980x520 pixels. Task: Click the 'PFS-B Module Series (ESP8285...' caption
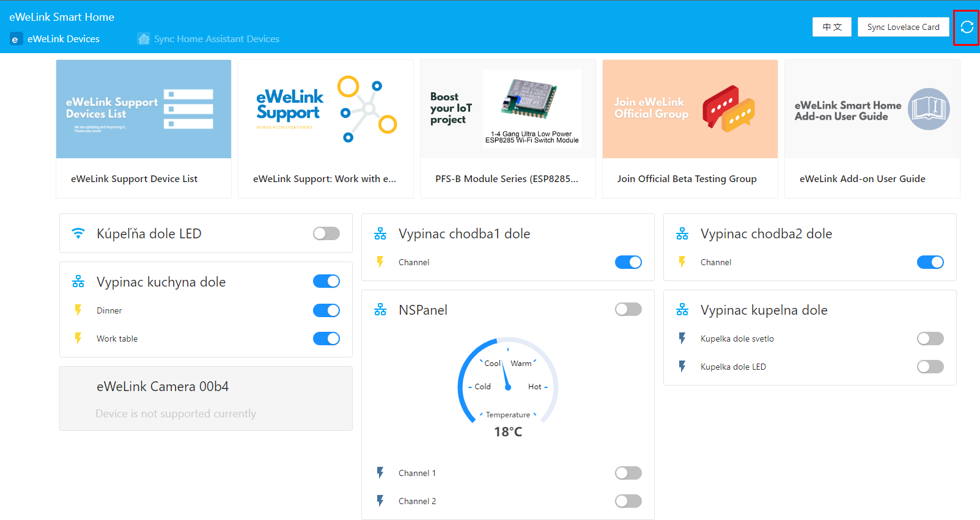tap(507, 179)
